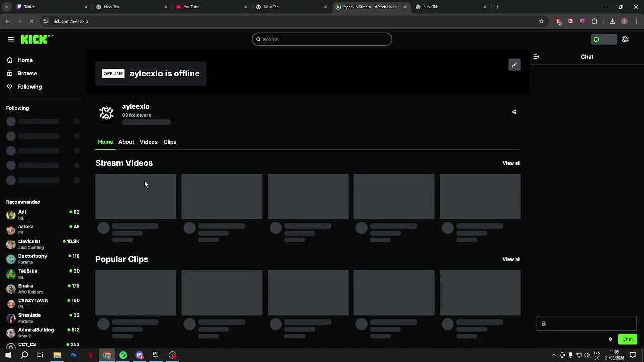Click the share icon next to ayleexlo

click(x=514, y=112)
